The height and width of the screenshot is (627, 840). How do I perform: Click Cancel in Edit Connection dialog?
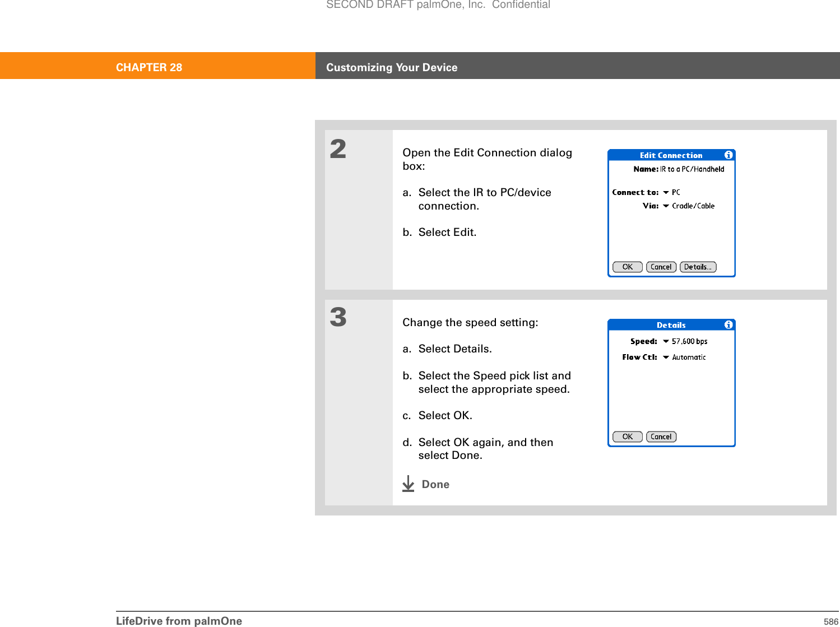(x=661, y=267)
